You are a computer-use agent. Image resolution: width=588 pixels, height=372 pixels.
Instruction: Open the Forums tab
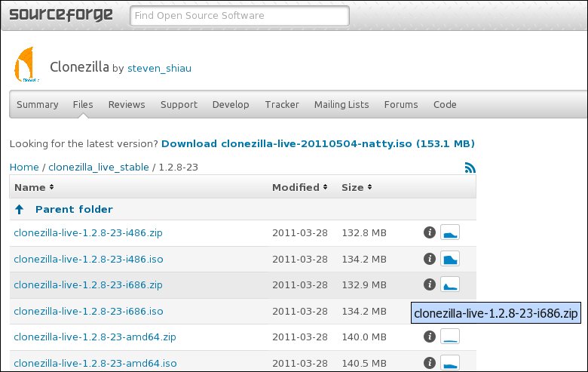click(401, 104)
